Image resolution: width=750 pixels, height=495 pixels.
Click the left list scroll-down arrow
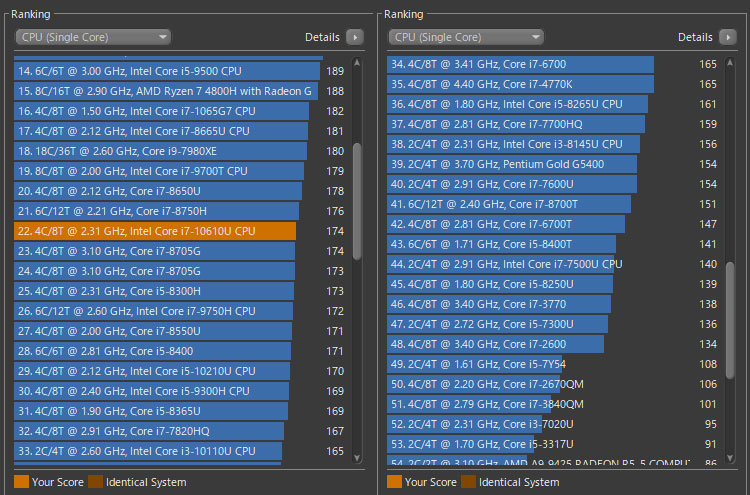click(357, 458)
